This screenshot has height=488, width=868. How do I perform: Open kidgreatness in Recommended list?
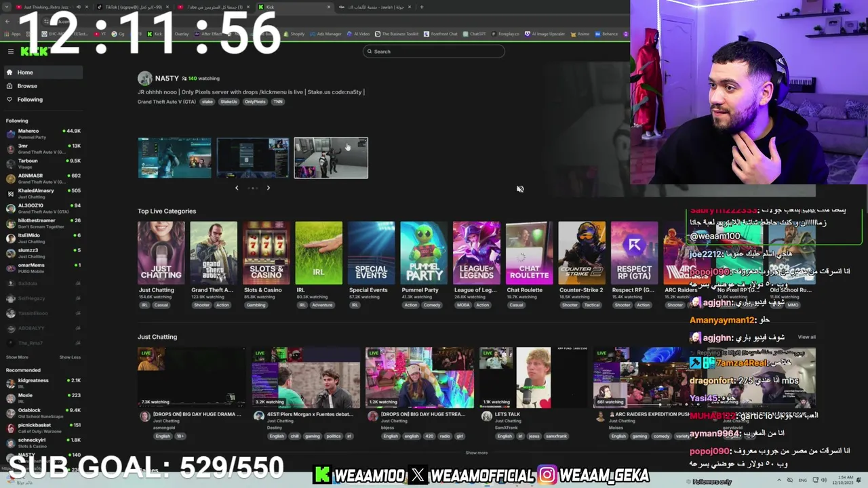(x=42, y=383)
